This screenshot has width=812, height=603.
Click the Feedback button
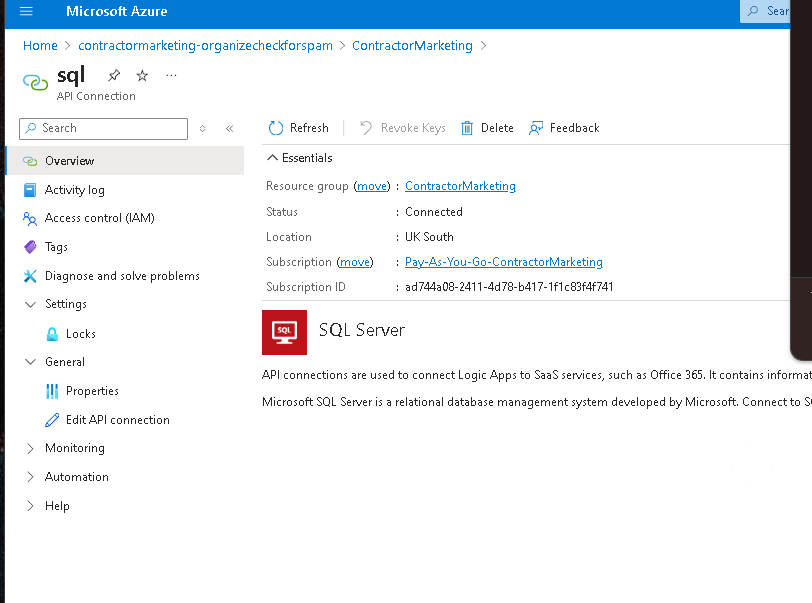click(x=564, y=128)
